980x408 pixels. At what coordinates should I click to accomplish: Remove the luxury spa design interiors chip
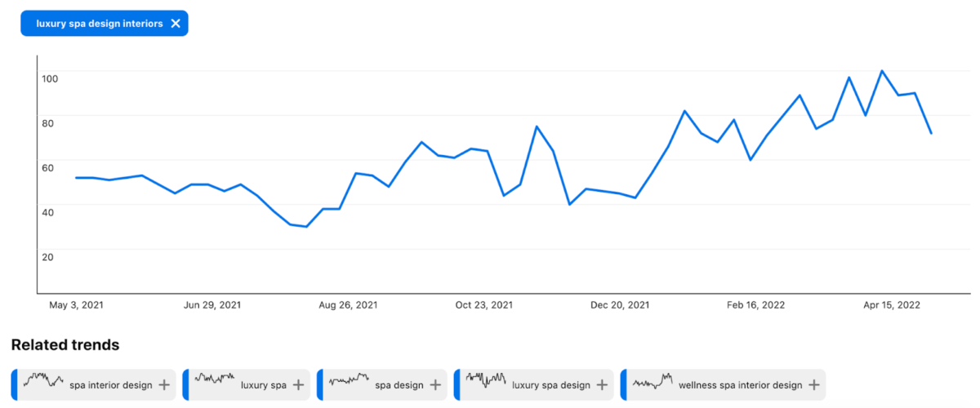pyautogui.click(x=176, y=24)
